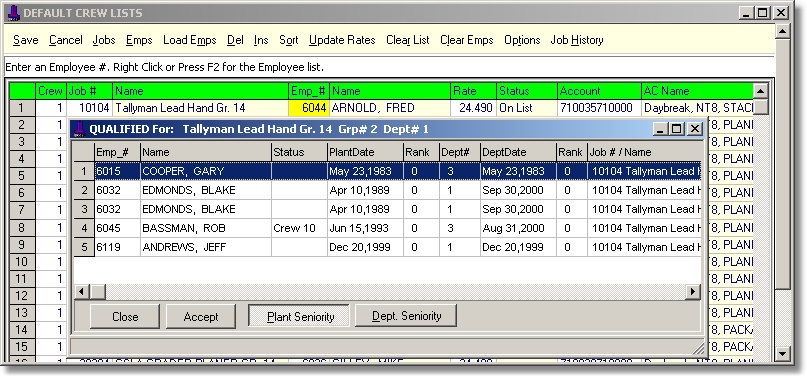The width and height of the screenshot is (807, 378).
Task: Open Job History from the menu bar
Action: pos(577,40)
